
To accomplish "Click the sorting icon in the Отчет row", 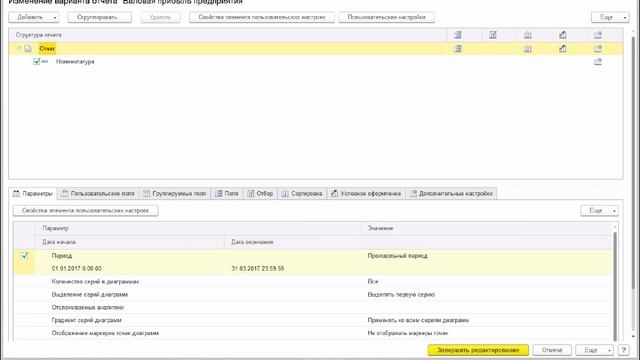I will click(x=527, y=49).
